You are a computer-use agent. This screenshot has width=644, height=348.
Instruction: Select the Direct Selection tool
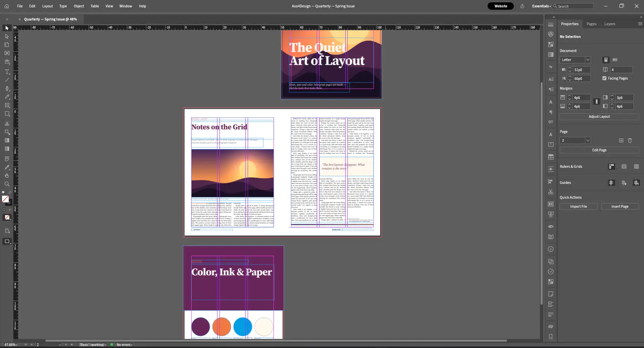click(x=7, y=36)
